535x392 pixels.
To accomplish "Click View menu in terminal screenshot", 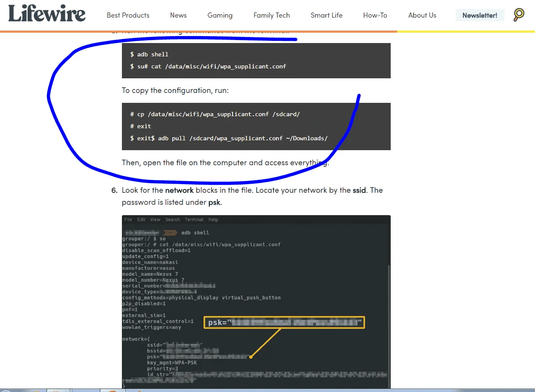I will tap(155, 219).
